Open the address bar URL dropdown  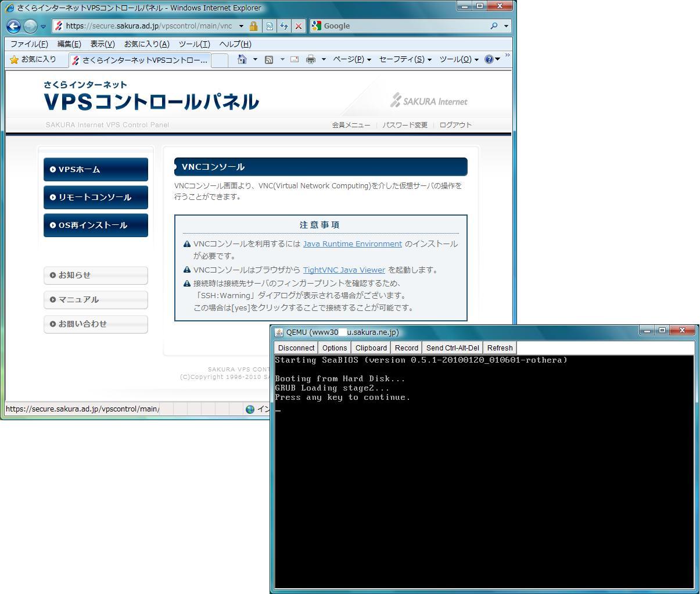[241, 26]
